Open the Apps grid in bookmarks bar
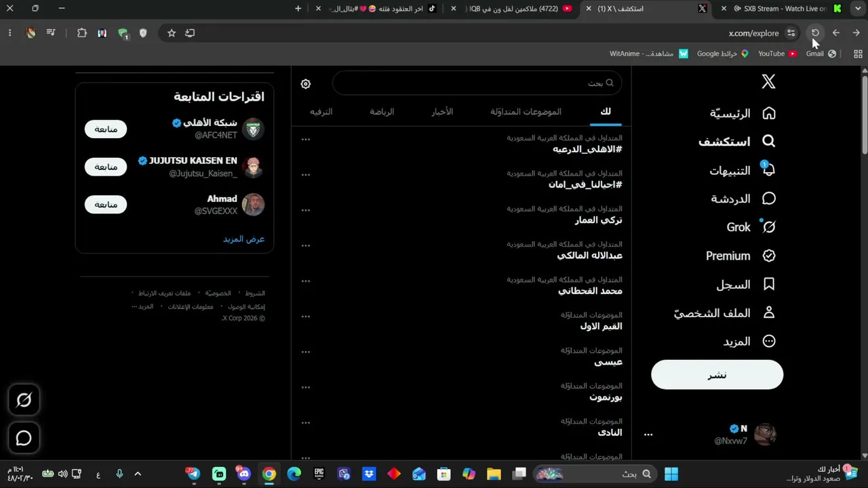The image size is (868, 488). click(x=858, y=54)
